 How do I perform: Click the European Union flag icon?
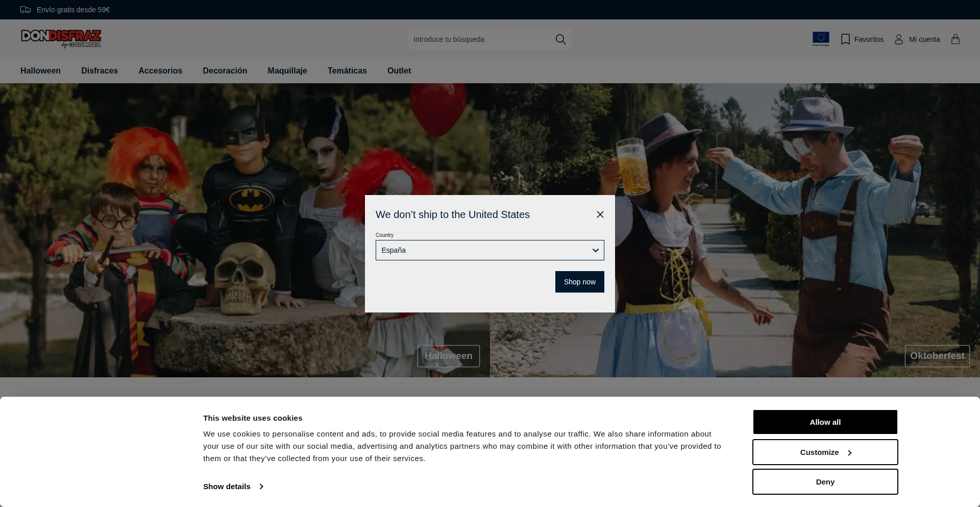coord(821,39)
